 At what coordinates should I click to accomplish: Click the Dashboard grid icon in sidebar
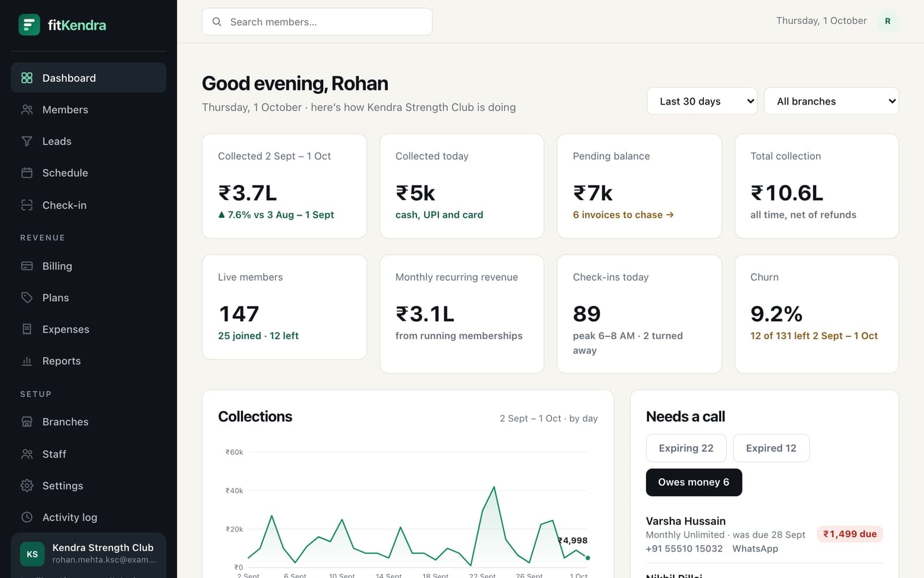(27, 77)
